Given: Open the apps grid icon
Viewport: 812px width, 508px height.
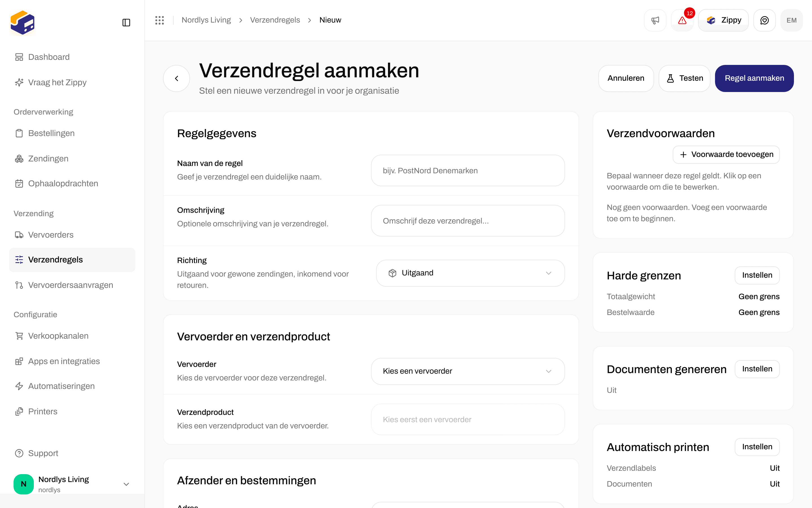Looking at the screenshot, I should [x=159, y=20].
